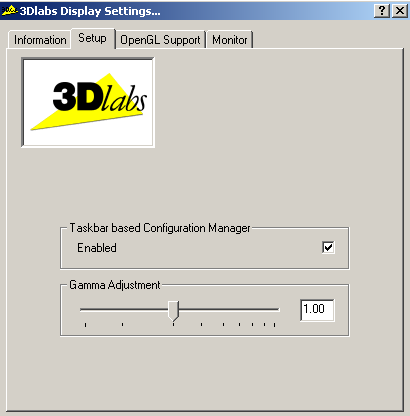Click the gamma slider track right of the thumb

click(229, 310)
